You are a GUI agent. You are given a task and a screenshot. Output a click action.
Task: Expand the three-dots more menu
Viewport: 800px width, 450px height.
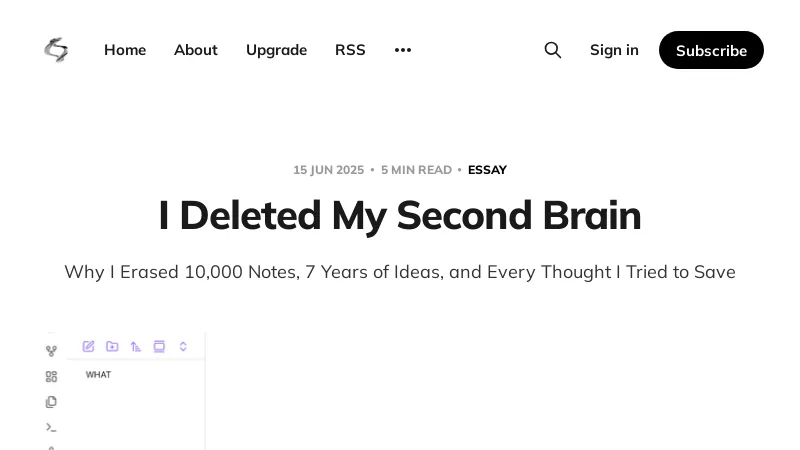pos(403,50)
